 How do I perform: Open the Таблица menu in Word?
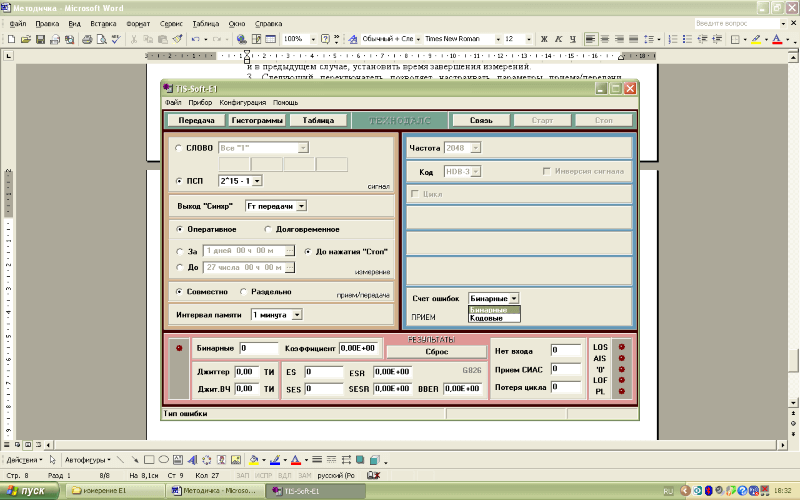[x=206, y=23]
